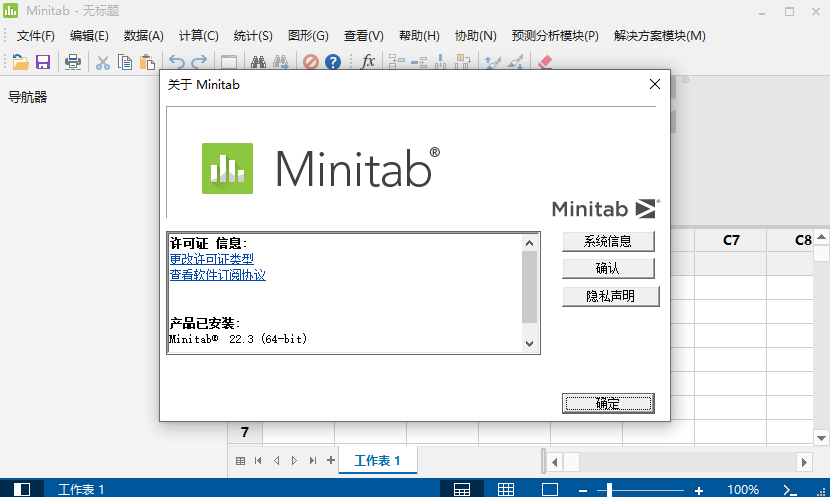Close the 关于 Minitab dialog
This screenshot has width=830, height=497.
[x=655, y=84]
